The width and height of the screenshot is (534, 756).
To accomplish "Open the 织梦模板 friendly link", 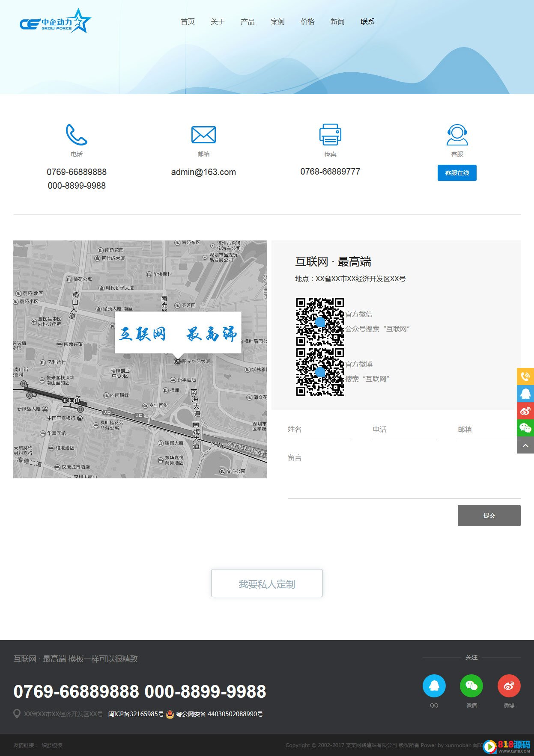I will [x=52, y=745].
